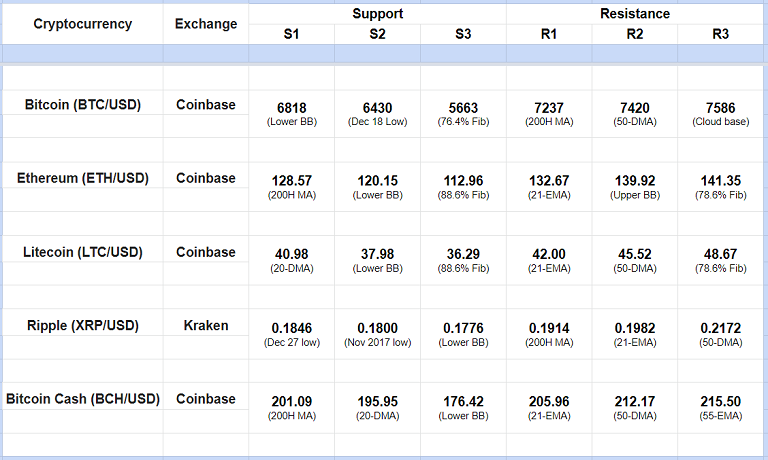Image resolution: width=768 pixels, height=460 pixels.
Task: Select the Exchange column header
Action: pos(206,24)
